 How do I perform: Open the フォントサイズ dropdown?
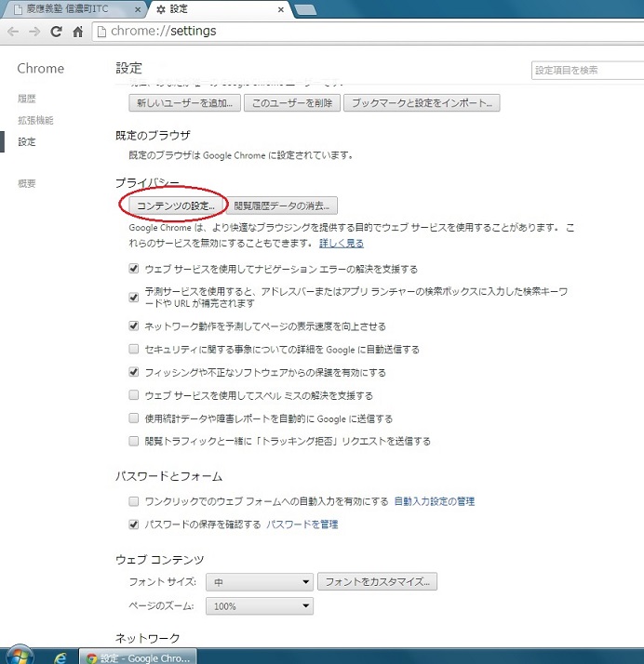[x=261, y=582]
